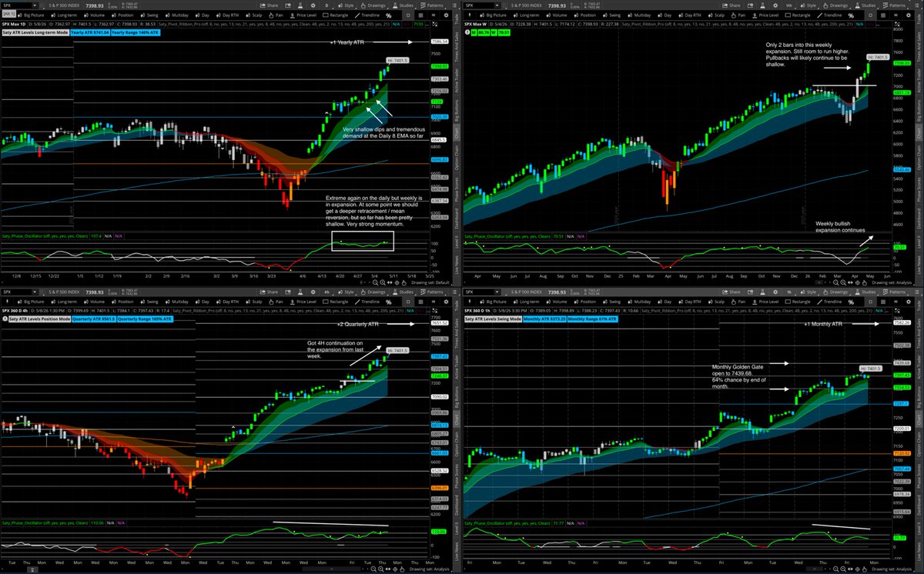Open Drawings menu on SPX Max 1D chart
The image size is (924, 574).
373,5
